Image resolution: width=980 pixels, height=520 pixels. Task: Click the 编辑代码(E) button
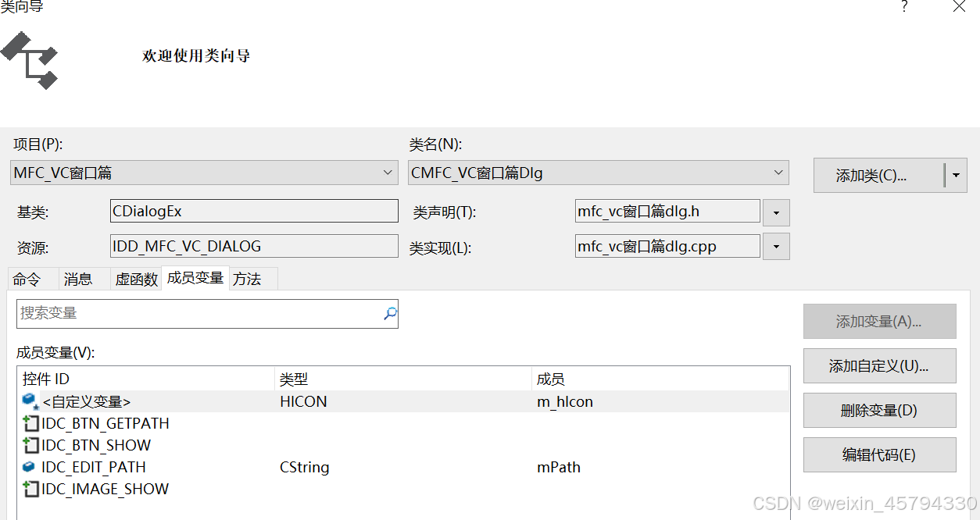[x=879, y=454]
